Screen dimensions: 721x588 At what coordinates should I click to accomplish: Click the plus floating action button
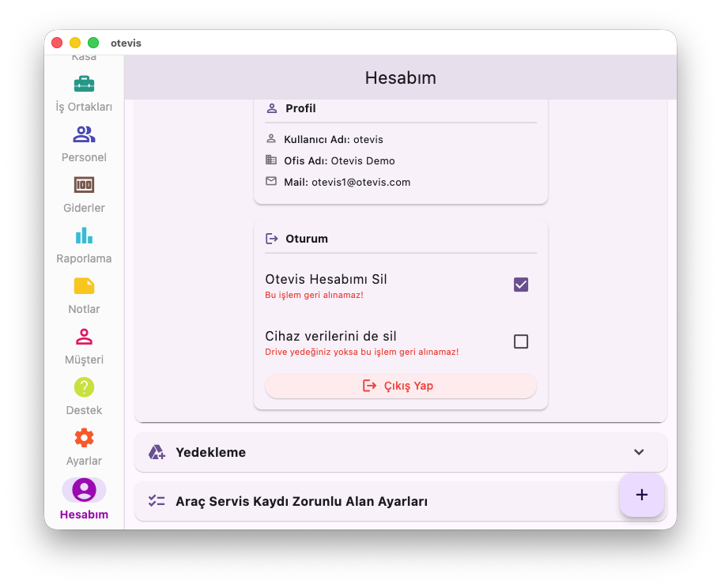(641, 495)
